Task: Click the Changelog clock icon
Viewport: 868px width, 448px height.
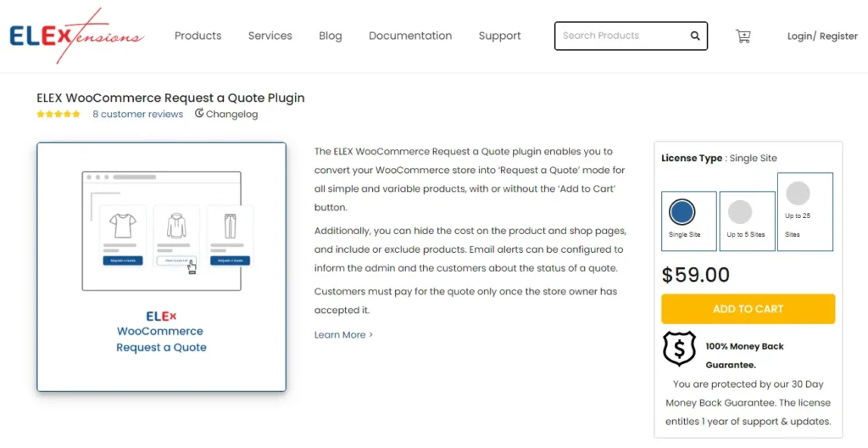Action: (x=199, y=114)
